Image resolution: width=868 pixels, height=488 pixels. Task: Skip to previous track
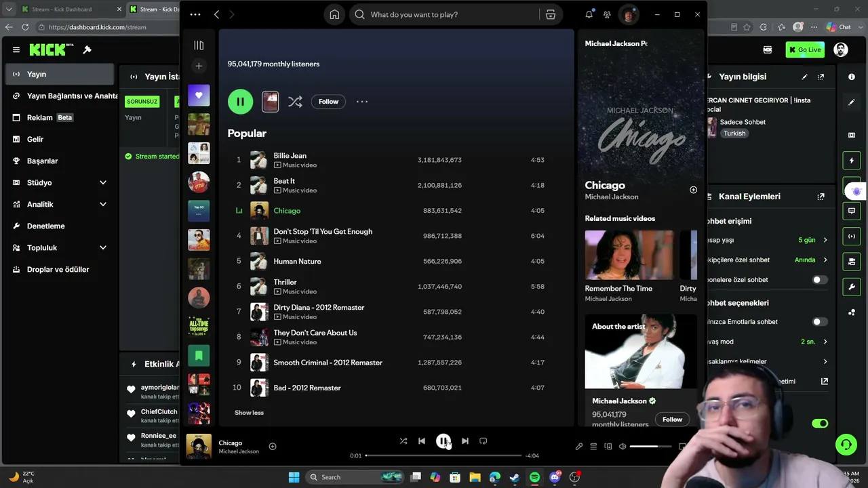pos(422,441)
